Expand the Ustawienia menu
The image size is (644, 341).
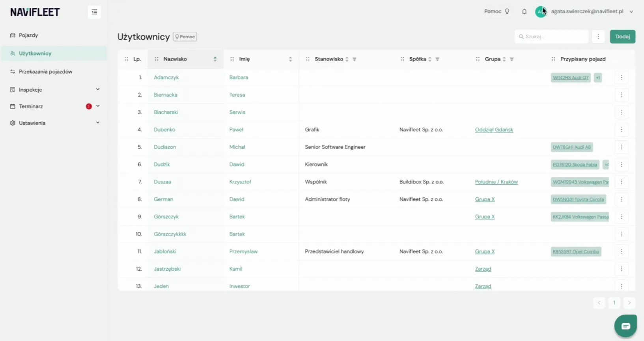(x=98, y=122)
